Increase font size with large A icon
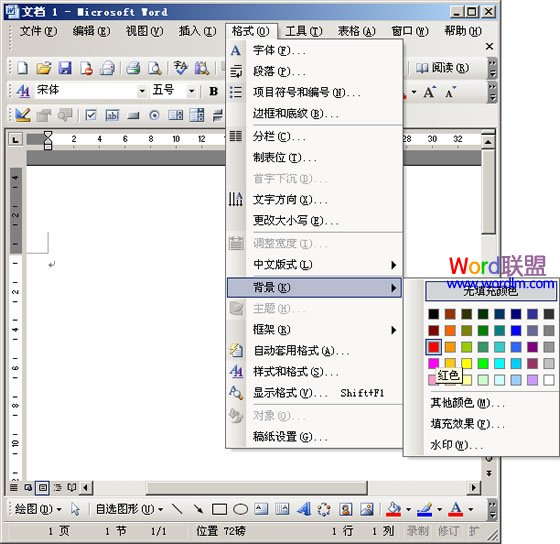Screen dimensions: 560x544 pyautogui.click(x=430, y=92)
